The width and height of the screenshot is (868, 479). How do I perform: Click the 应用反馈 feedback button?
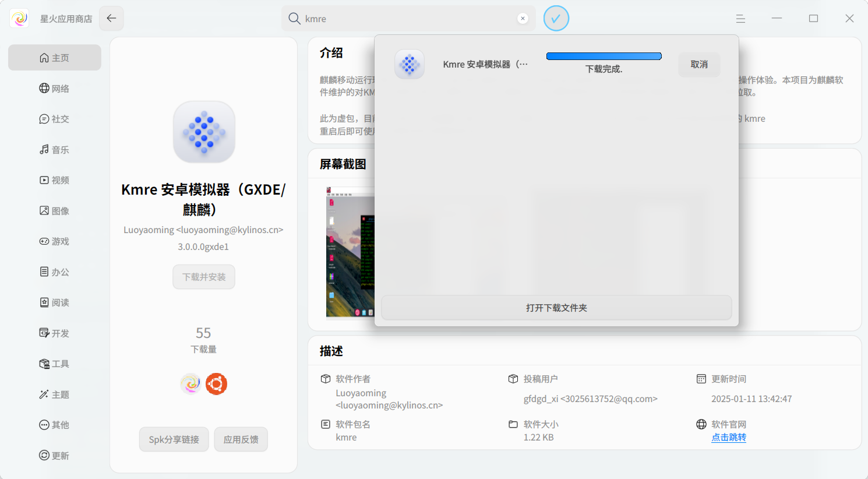241,439
